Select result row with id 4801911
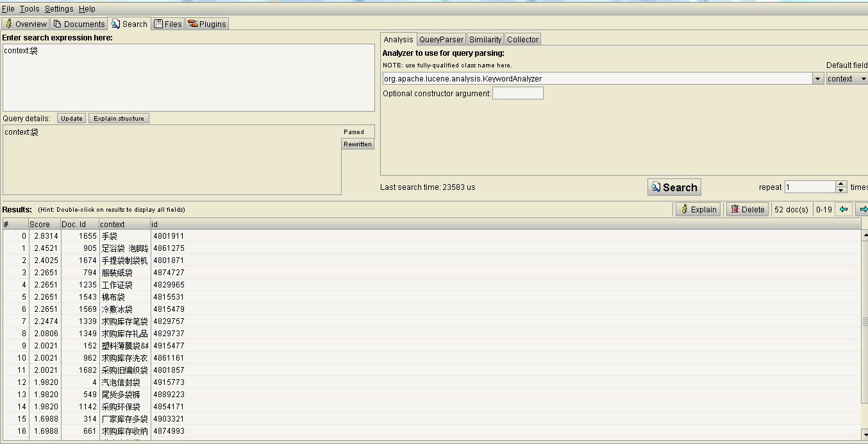The image size is (868, 444). 431,236
